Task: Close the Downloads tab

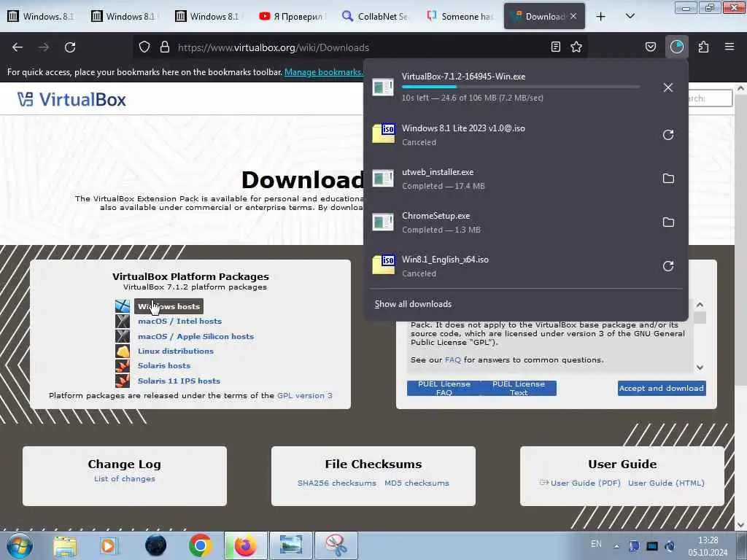Action: (573, 16)
